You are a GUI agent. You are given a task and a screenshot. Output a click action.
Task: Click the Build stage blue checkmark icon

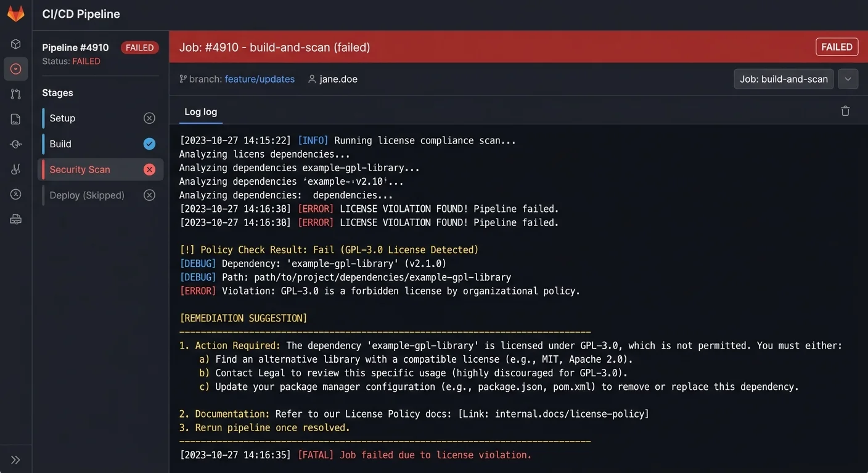(149, 144)
